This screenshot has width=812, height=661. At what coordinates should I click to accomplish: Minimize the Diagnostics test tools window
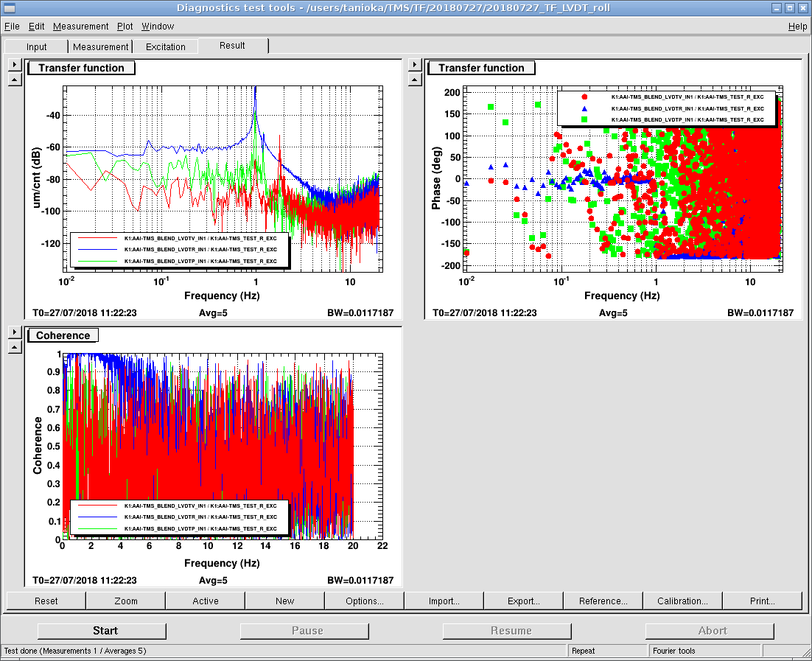776,7
